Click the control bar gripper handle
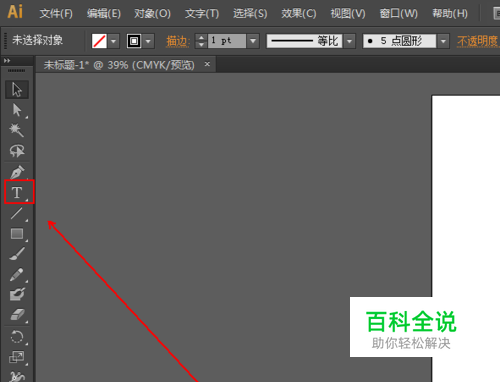 (x=5, y=41)
